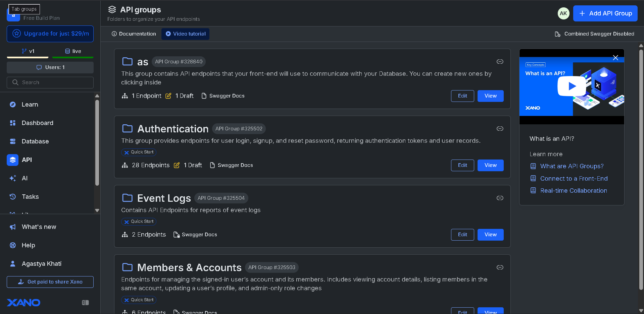The width and height of the screenshot is (644, 314).
Task: Remove Quick Start tag on Event Logs
Action: (127, 222)
